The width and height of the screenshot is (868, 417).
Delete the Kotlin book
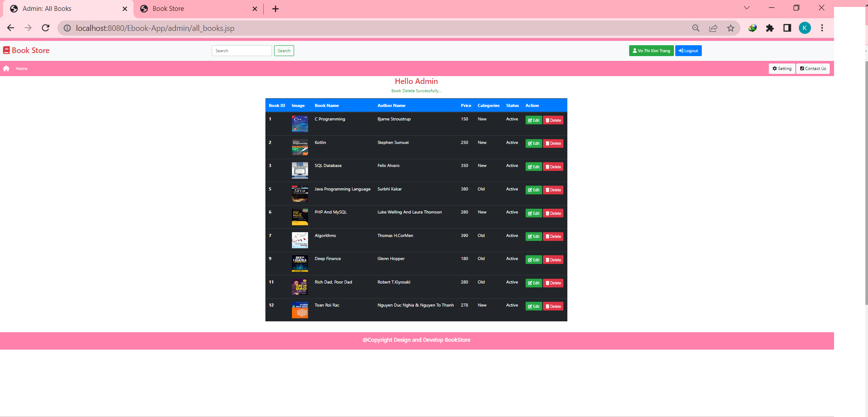pos(553,143)
